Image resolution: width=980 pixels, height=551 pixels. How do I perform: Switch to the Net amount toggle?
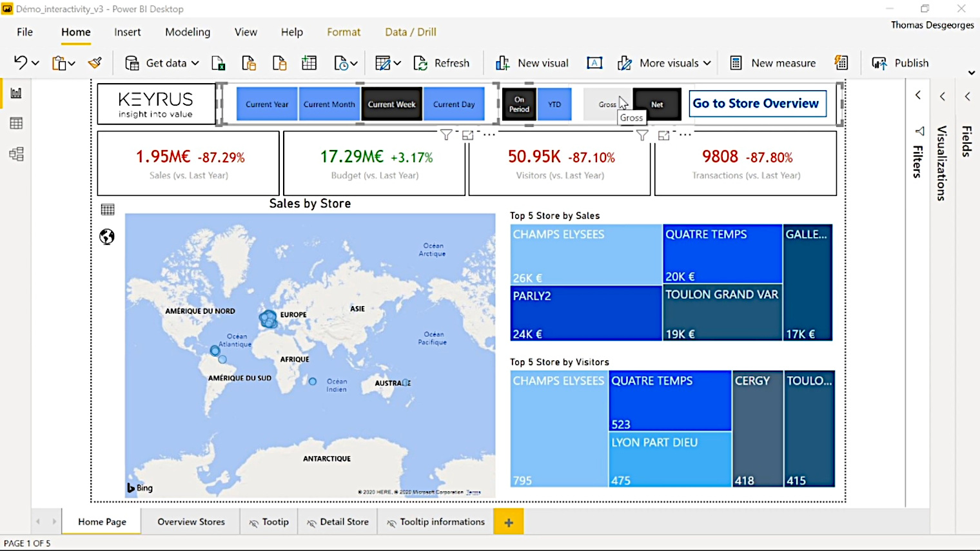click(x=657, y=104)
